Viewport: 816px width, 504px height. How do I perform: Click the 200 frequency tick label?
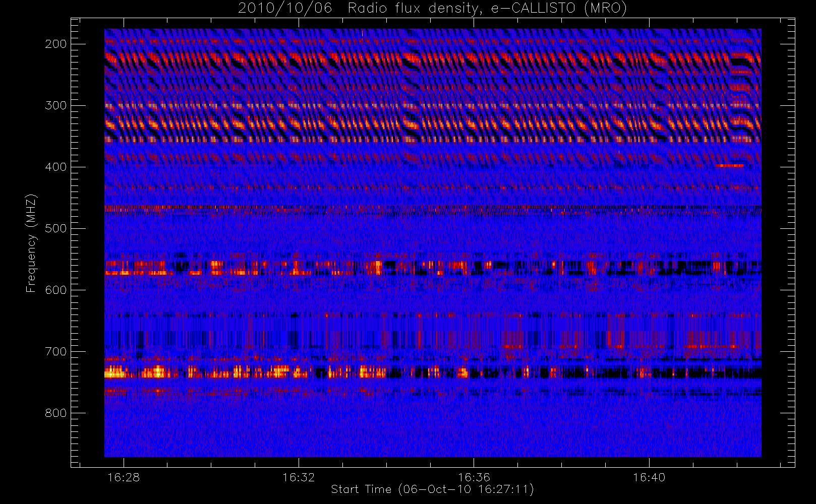[x=56, y=44]
